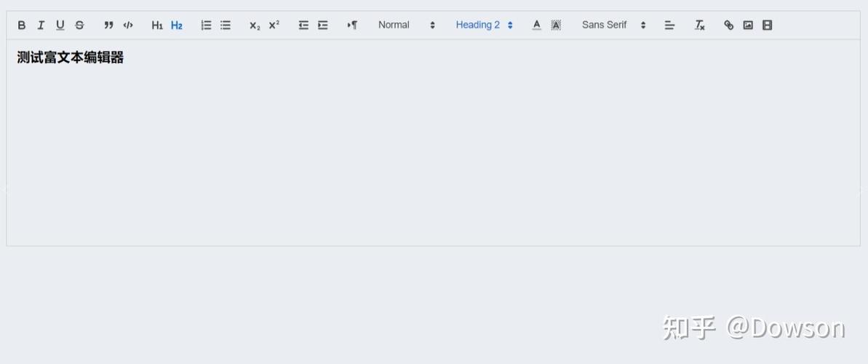Click the editor text 测试富文本编辑器
The image size is (868, 364).
[x=71, y=58]
